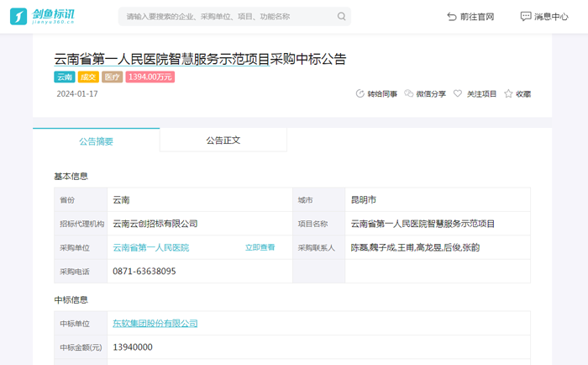Image resolution: width=588 pixels, height=365 pixels.
Task: Click the 1394.00万元 amount tag
Action: (x=150, y=77)
